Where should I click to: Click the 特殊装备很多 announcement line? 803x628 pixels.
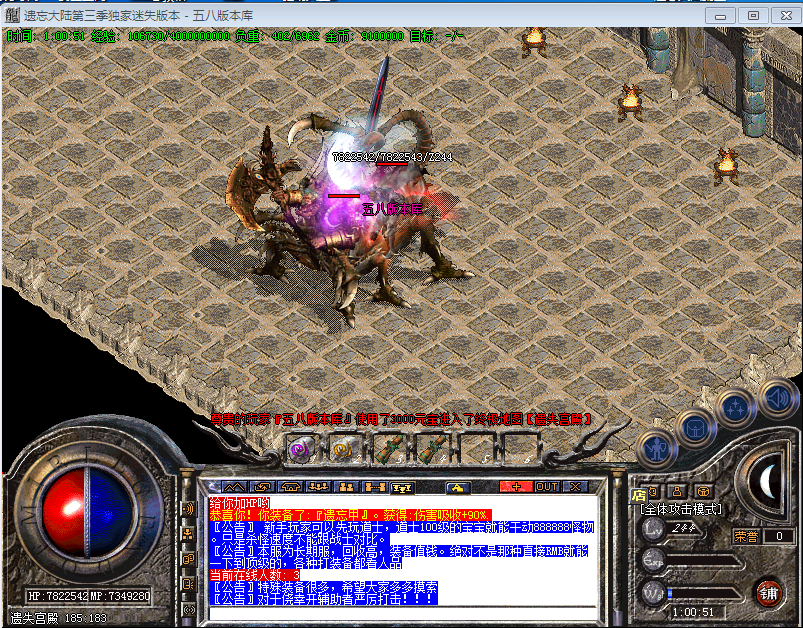(x=324, y=587)
